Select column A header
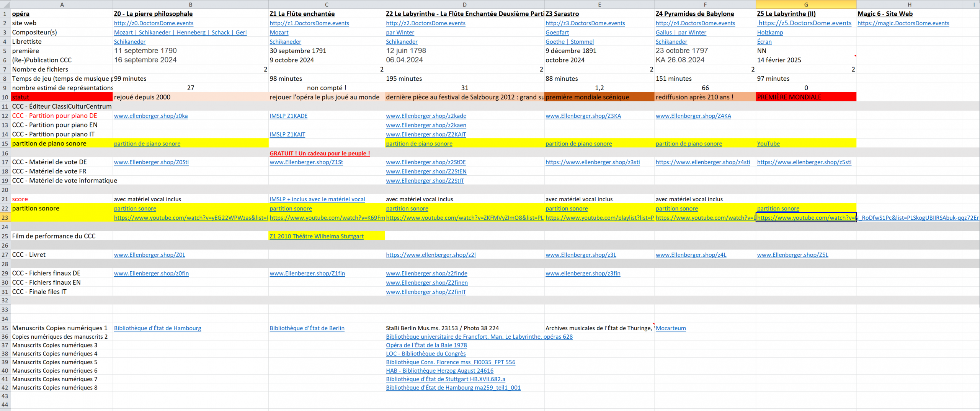 [62, 5]
